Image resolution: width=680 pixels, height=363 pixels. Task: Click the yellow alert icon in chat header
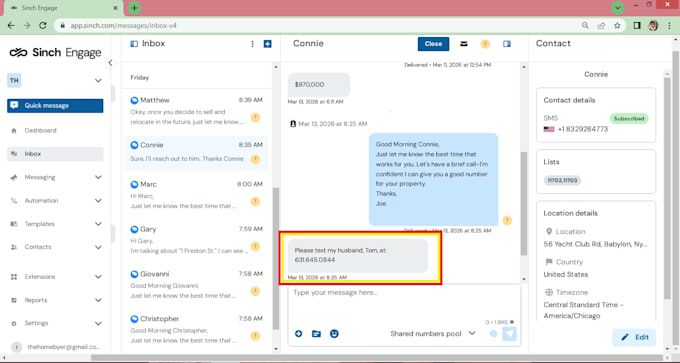tap(485, 44)
